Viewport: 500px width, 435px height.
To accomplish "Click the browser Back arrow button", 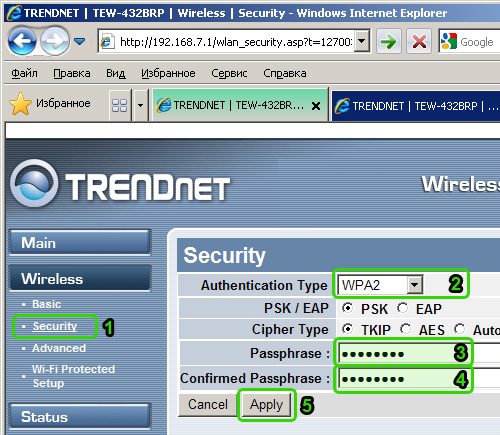I will click(x=22, y=41).
